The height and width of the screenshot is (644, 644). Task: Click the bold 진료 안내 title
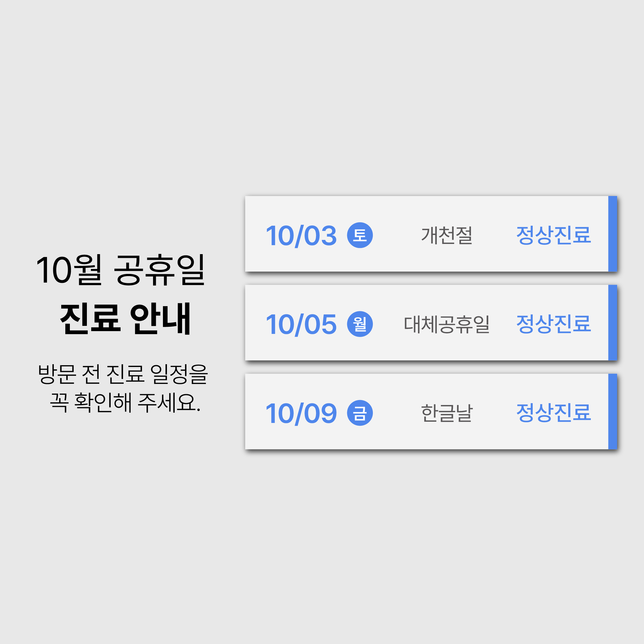coord(125,319)
